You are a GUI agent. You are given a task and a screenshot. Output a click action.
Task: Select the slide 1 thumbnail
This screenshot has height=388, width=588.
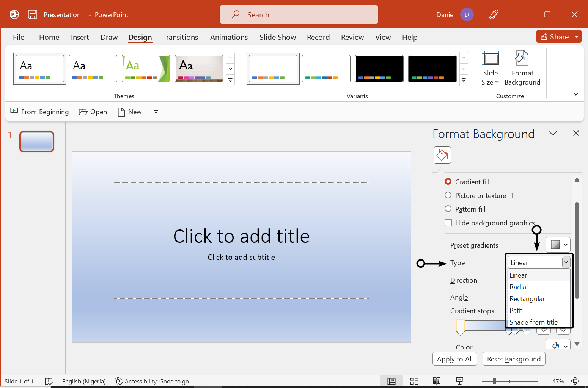tap(37, 141)
